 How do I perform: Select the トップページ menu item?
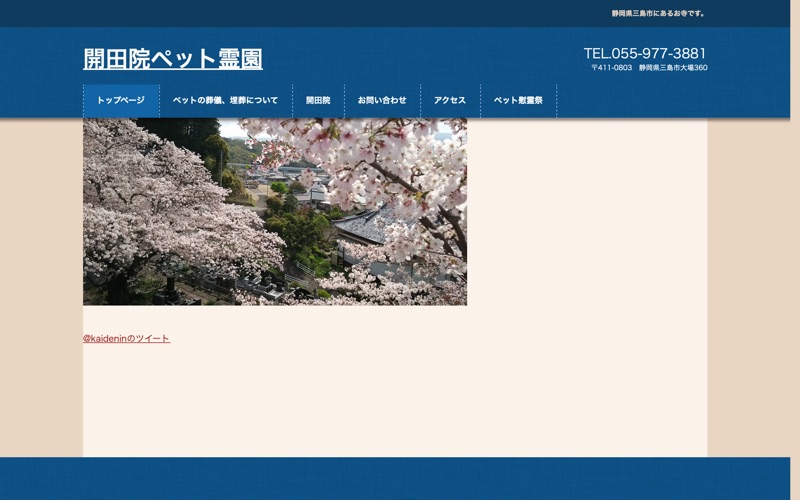tap(121, 101)
